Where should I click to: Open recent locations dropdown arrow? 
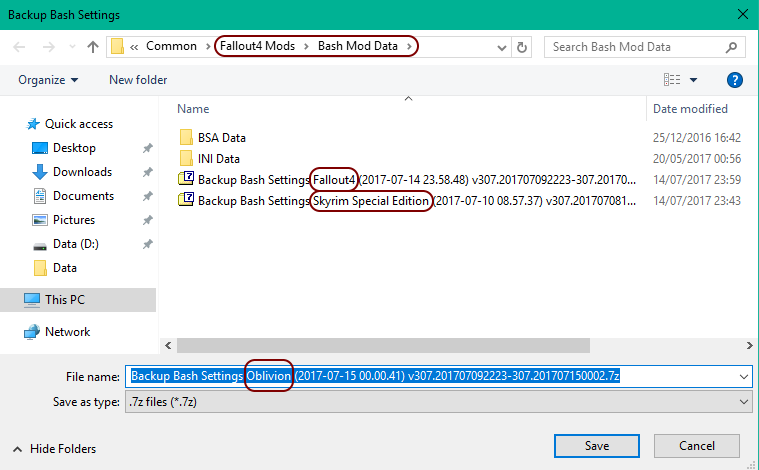pyautogui.click(x=72, y=47)
